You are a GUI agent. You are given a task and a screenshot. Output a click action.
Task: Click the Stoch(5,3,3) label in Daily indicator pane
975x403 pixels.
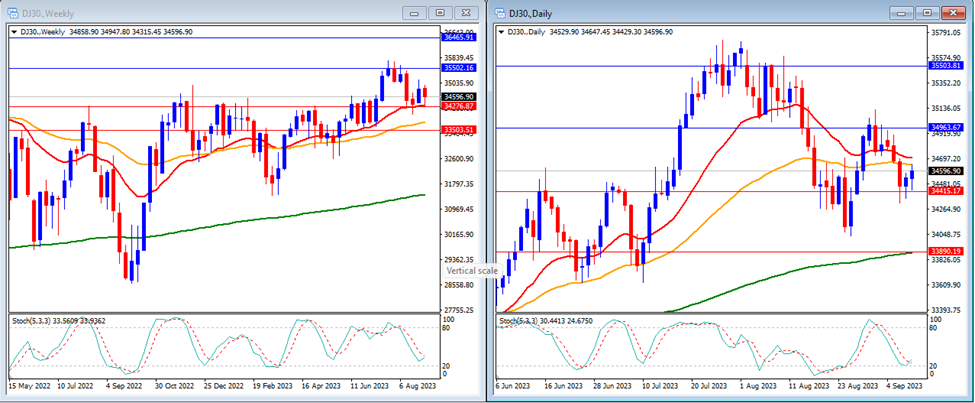coord(518,320)
